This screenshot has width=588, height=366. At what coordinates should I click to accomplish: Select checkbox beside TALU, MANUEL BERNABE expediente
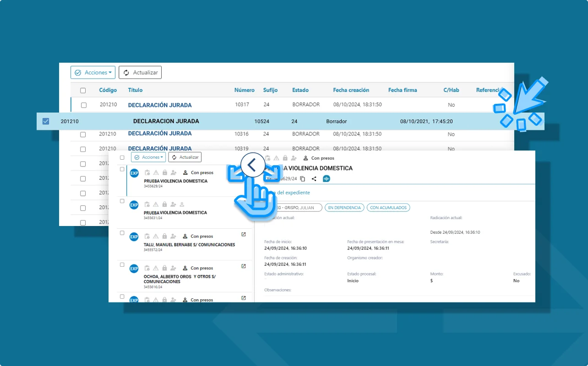pyautogui.click(x=122, y=233)
